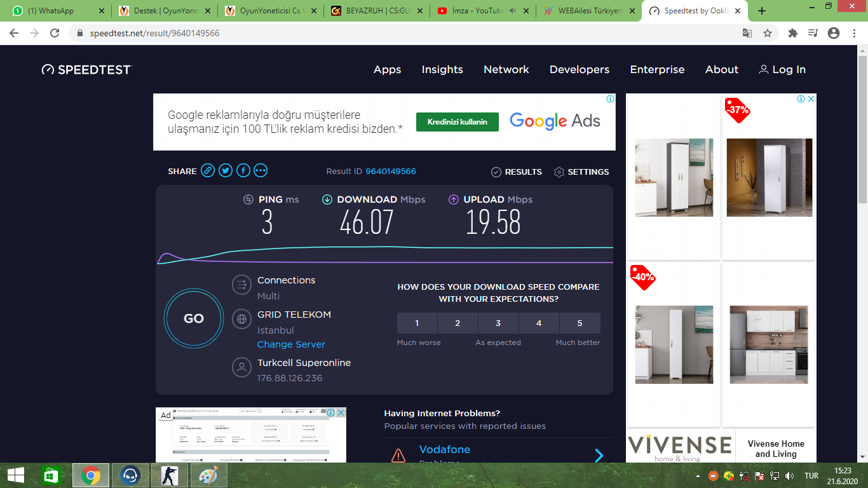Open Microsoft Store taskbar icon
868x488 pixels.
pos(51,475)
